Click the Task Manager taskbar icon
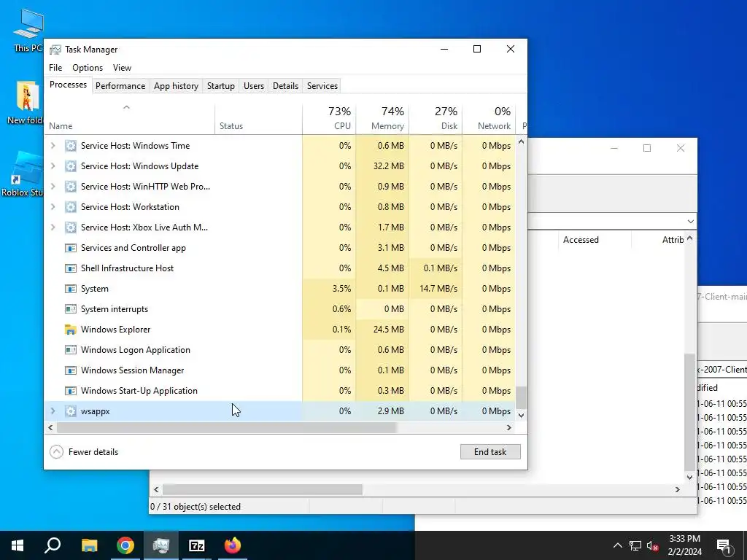This screenshot has height=560, width=747. (161, 545)
